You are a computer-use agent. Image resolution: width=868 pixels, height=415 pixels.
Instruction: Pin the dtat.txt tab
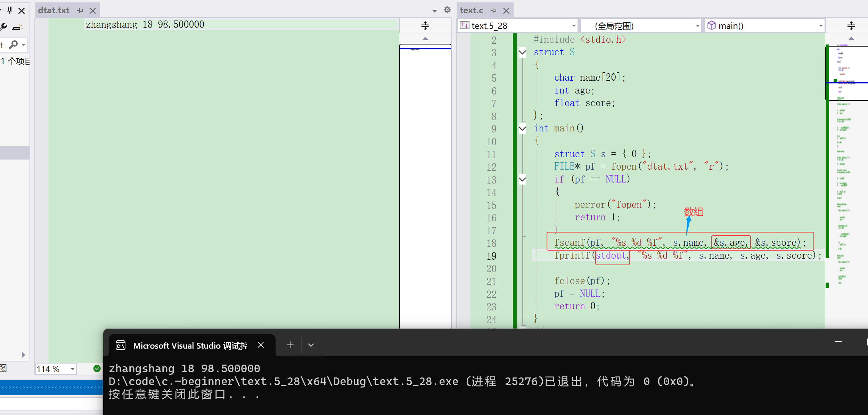[80, 10]
